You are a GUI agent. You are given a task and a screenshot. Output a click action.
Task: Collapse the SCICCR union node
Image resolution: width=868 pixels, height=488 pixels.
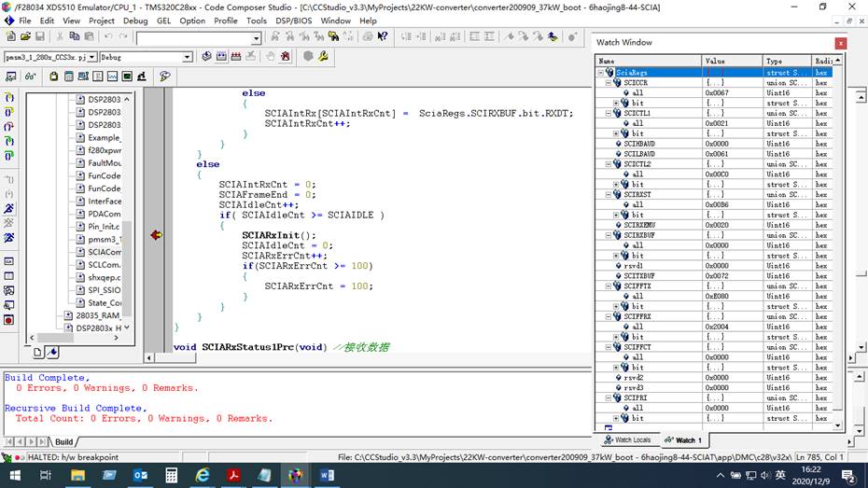(x=609, y=82)
